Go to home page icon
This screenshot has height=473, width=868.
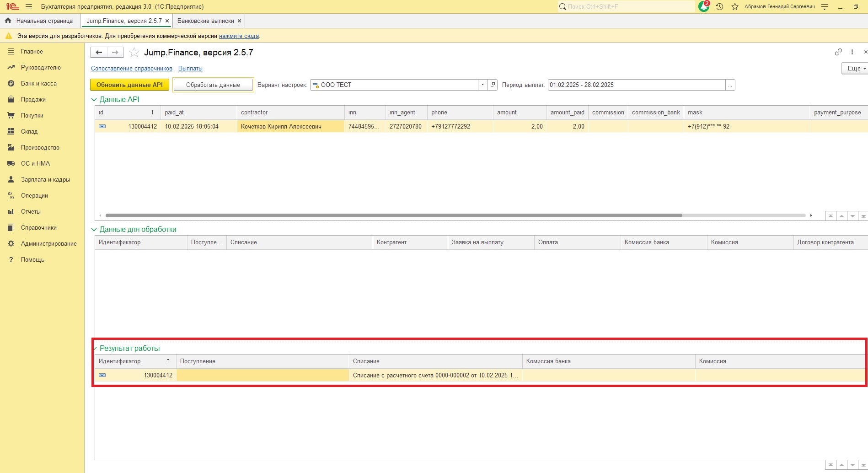8,21
